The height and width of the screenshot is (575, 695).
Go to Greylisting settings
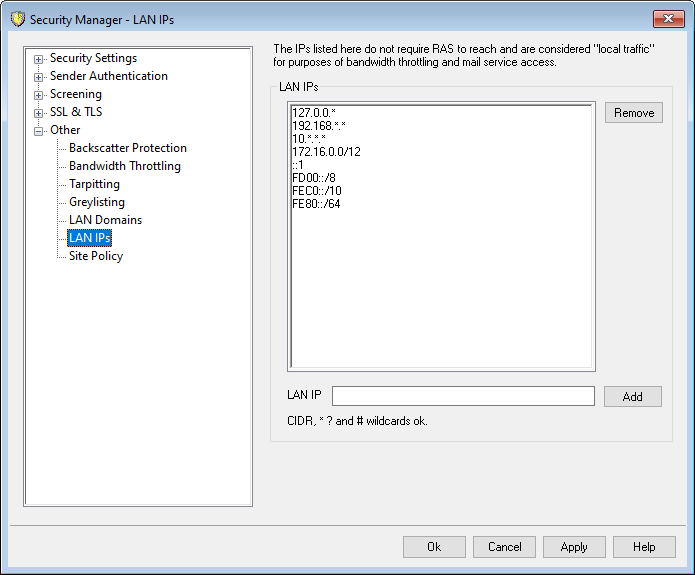96,202
